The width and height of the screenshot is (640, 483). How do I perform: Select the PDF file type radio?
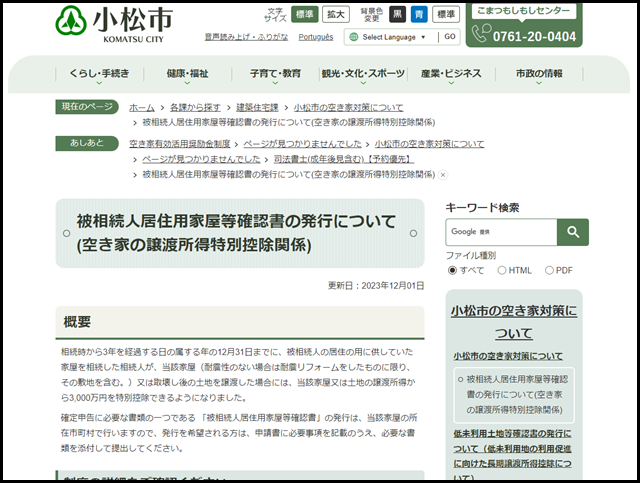[x=549, y=270]
